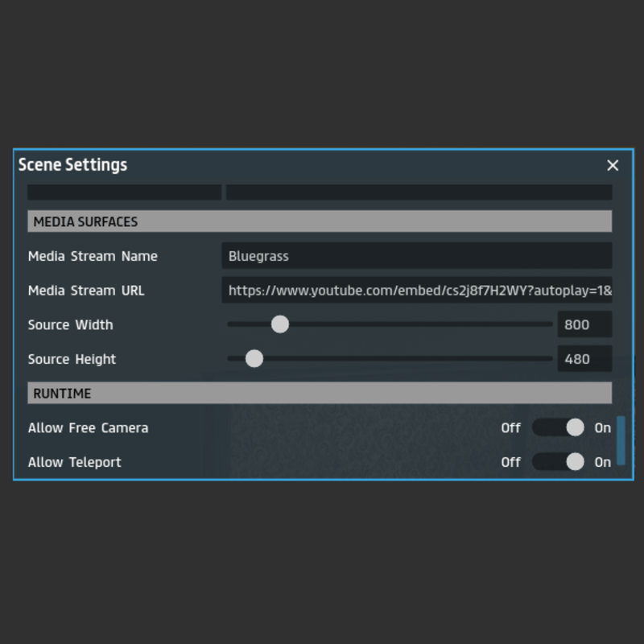This screenshot has height=644, width=644.
Task: Click the far right end of Source Width track
Action: (x=549, y=324)
